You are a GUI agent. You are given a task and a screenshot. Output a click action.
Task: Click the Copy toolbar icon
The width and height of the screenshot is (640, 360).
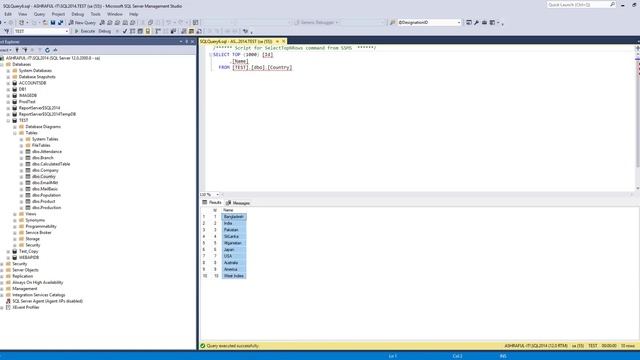(150, 22)
